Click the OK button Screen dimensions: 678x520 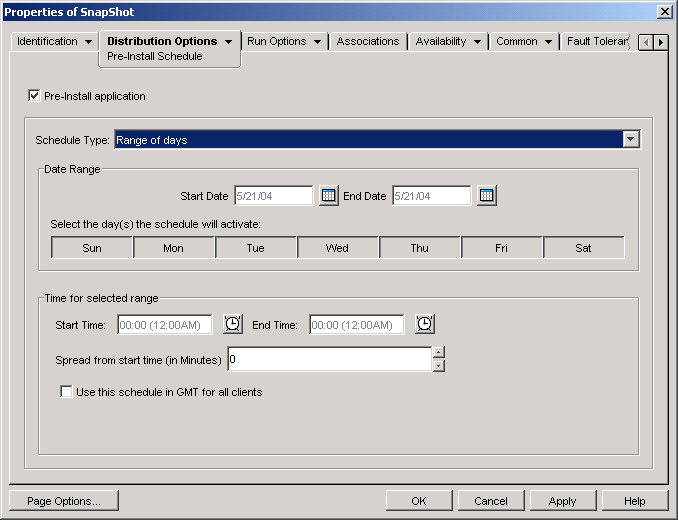pos(419,501)
